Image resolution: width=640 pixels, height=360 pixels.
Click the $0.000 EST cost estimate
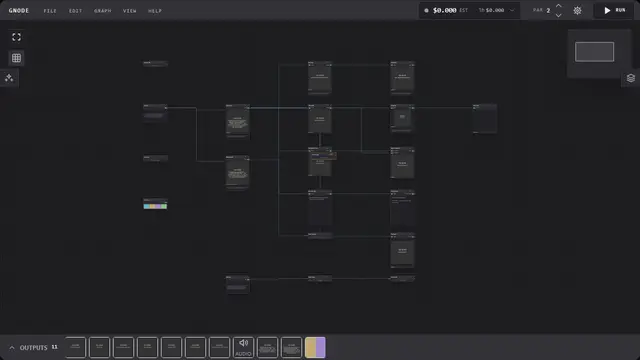point(450,10)
